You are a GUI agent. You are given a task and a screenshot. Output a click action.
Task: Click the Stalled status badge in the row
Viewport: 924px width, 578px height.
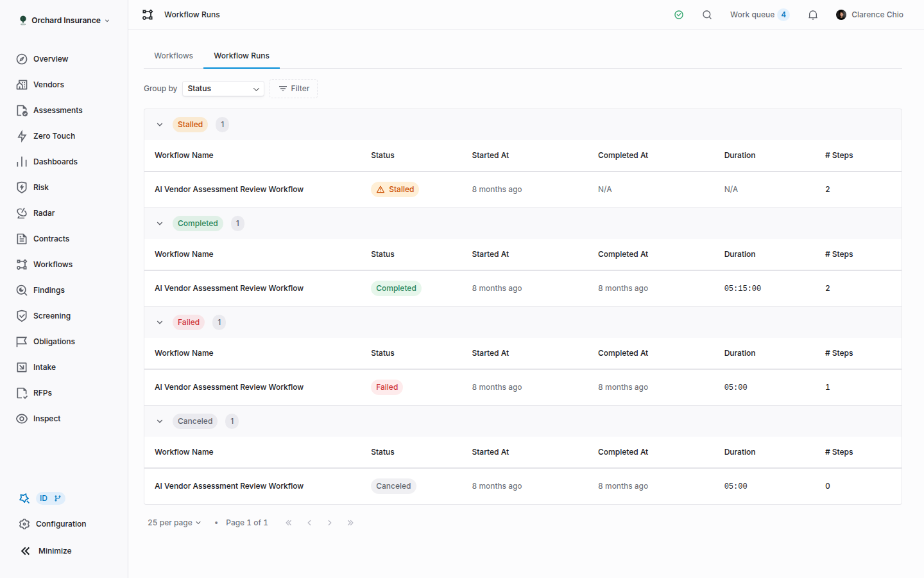point(395,189)
